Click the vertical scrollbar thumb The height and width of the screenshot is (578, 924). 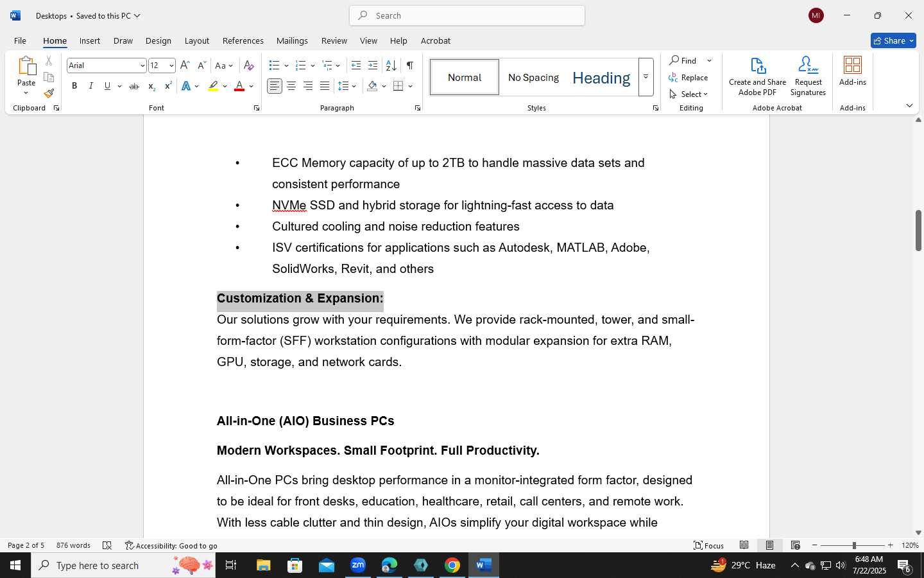[918, 231]
